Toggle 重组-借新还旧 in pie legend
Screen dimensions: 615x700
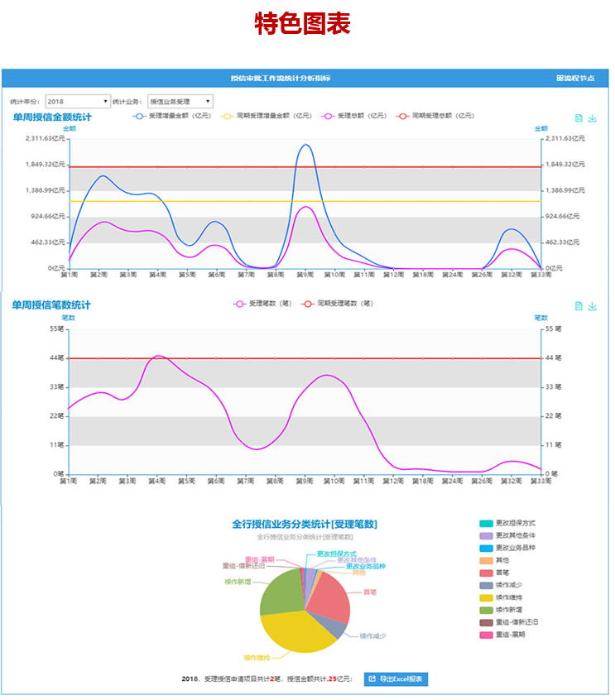point(509,622)
